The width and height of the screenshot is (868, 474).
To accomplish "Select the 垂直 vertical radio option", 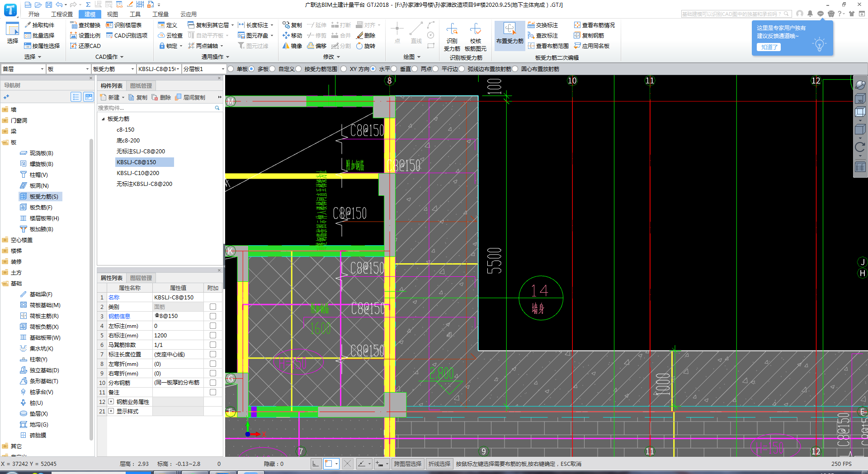I will coord(394,69).
